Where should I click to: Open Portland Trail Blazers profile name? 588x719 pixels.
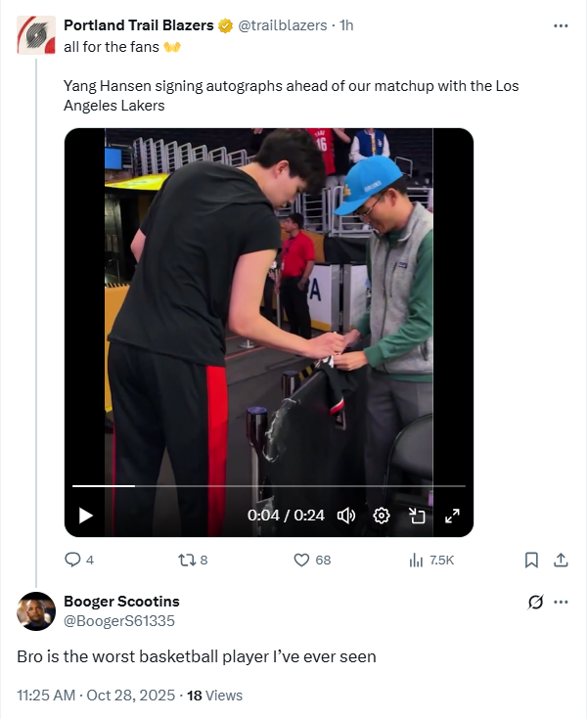point(138,25)
